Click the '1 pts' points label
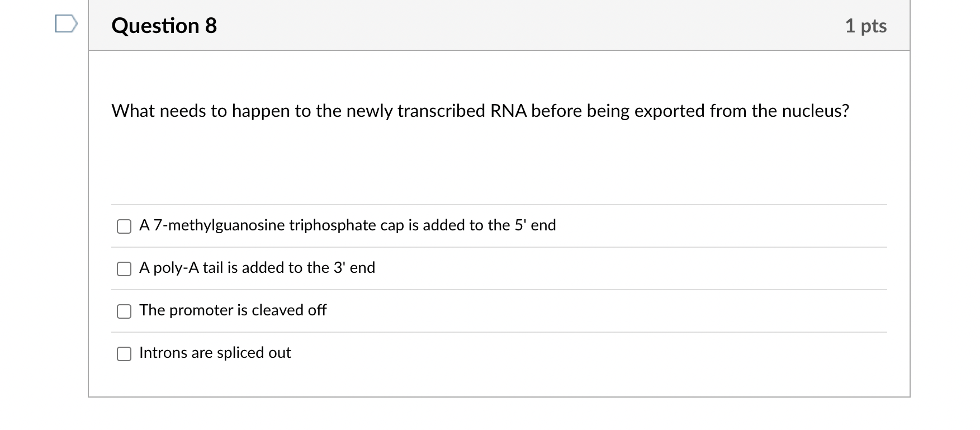This screenshot has width=980, height=430. 865,26
